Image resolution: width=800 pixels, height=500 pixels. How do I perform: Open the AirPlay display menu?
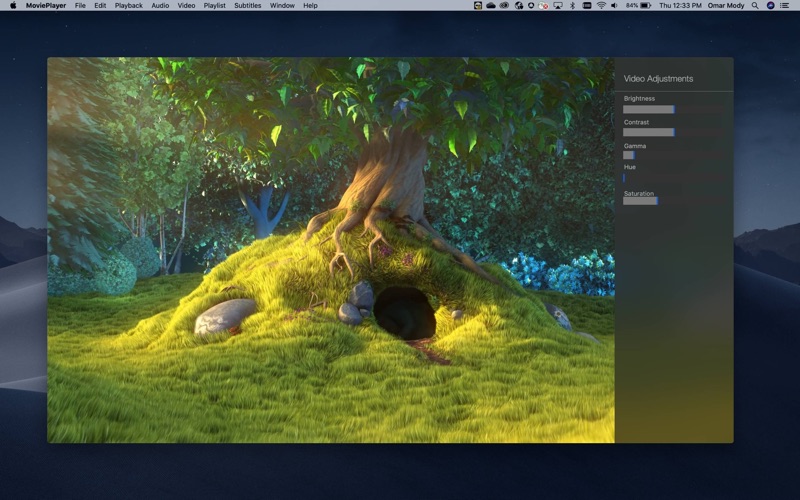click(x=558, y=6)
